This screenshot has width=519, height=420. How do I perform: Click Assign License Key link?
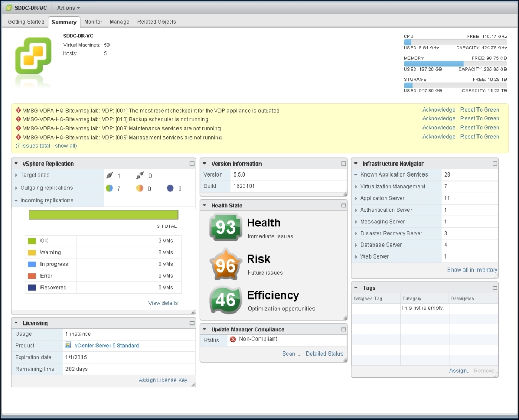click(165, 380)
